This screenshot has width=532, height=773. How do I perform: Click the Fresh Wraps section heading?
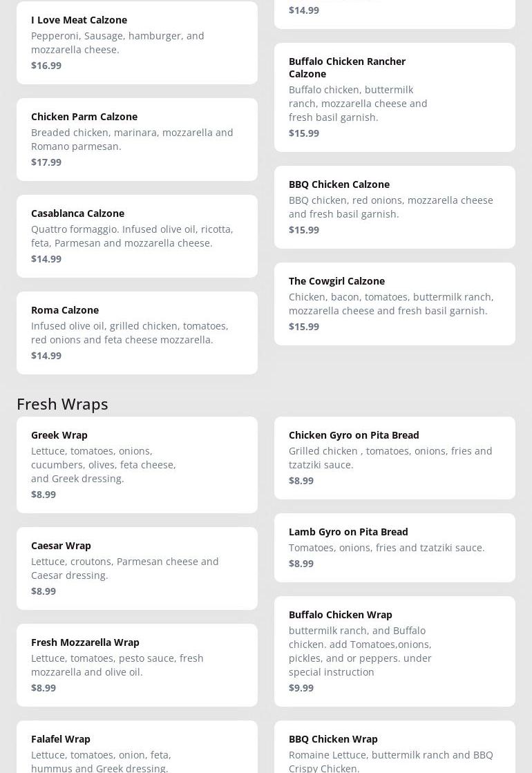(x=62, y=403)
